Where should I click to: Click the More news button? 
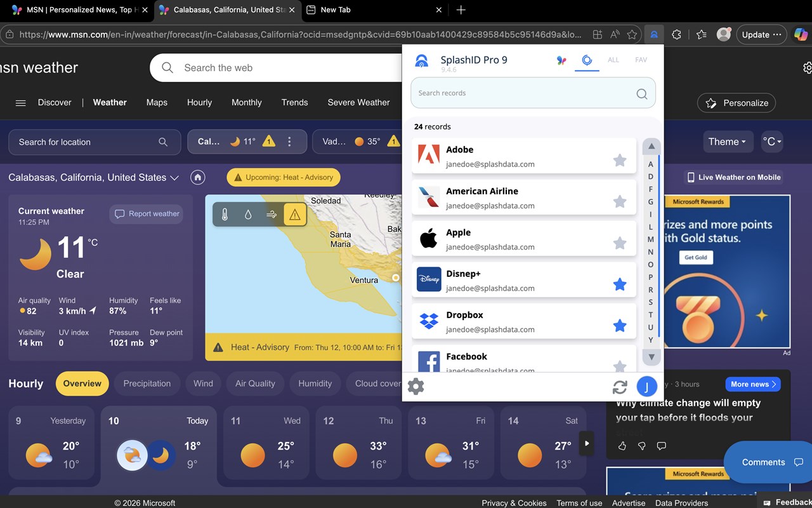753,384
